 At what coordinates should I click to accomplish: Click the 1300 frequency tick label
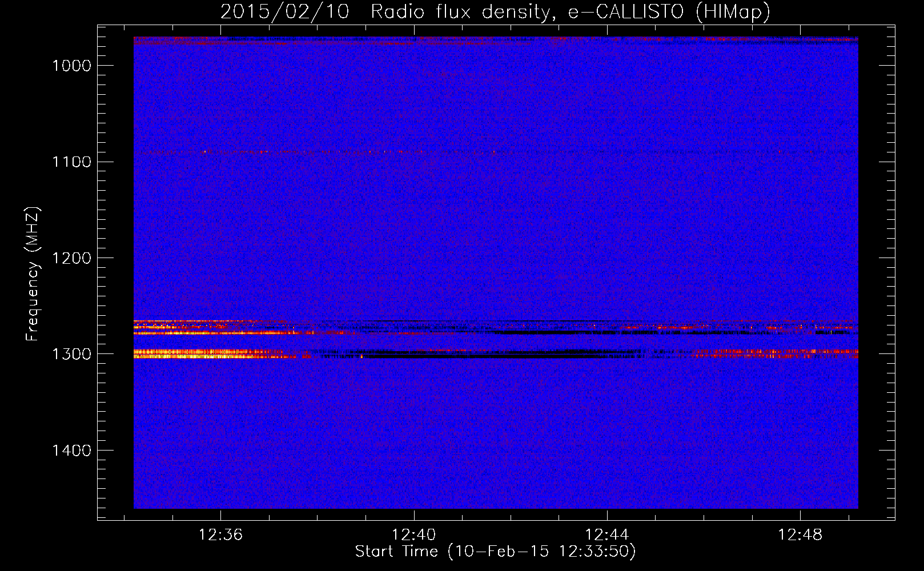(x=71, y=354)
